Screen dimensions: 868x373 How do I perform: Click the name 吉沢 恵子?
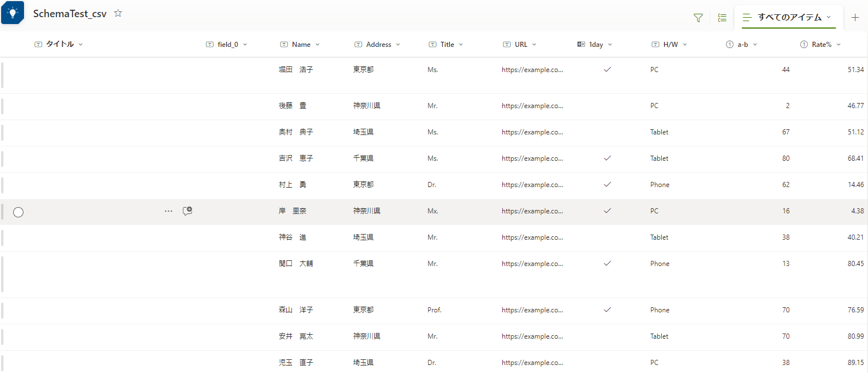296,158
